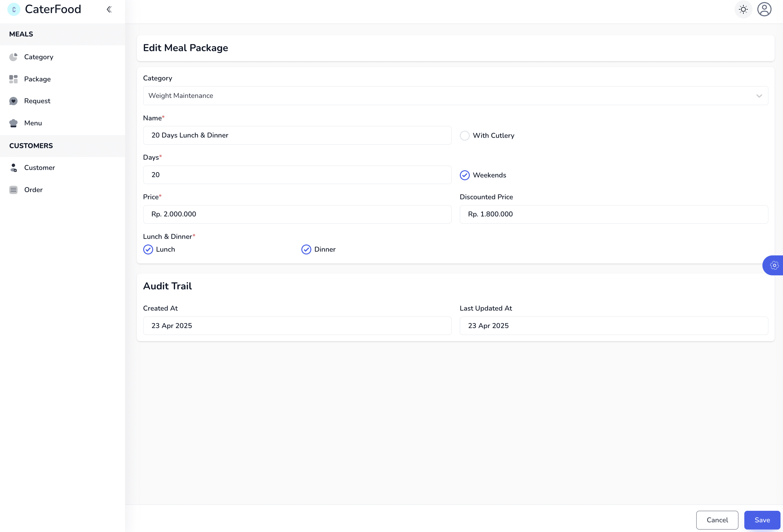
Task: Uncheck the Weekends option
Action: click(x=464, y=175)
